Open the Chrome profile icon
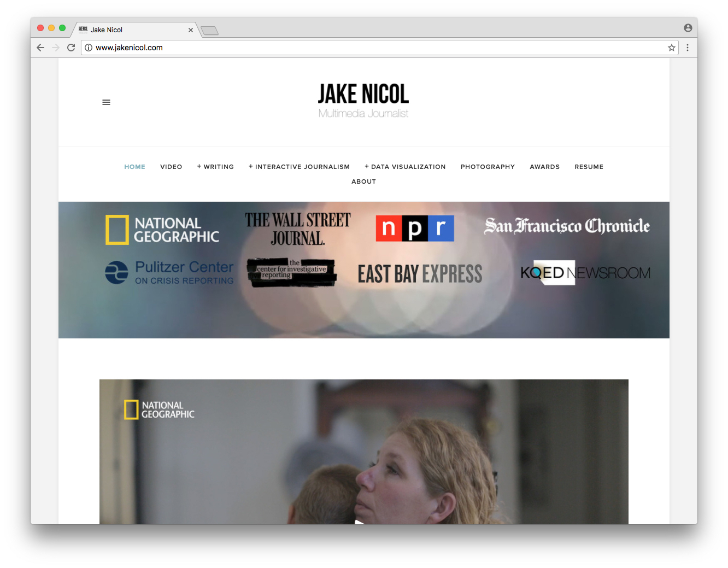 (688, 28)
